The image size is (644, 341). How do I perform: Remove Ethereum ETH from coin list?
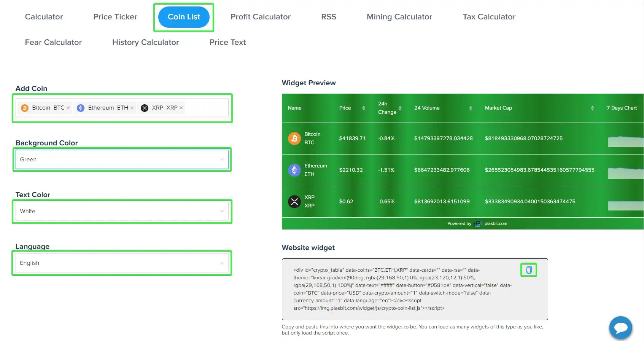pos(132,108)
